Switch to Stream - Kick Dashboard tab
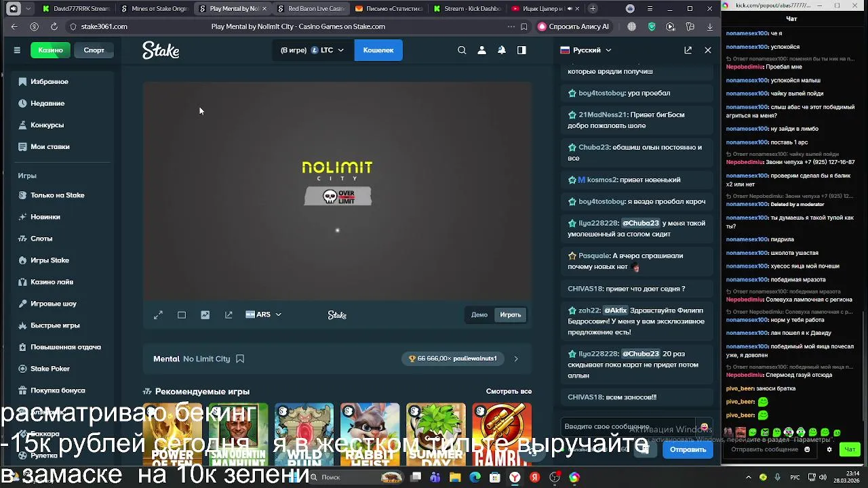Image resolution: width=868 pixels, height=488 pixels. [x=467, y=9]
